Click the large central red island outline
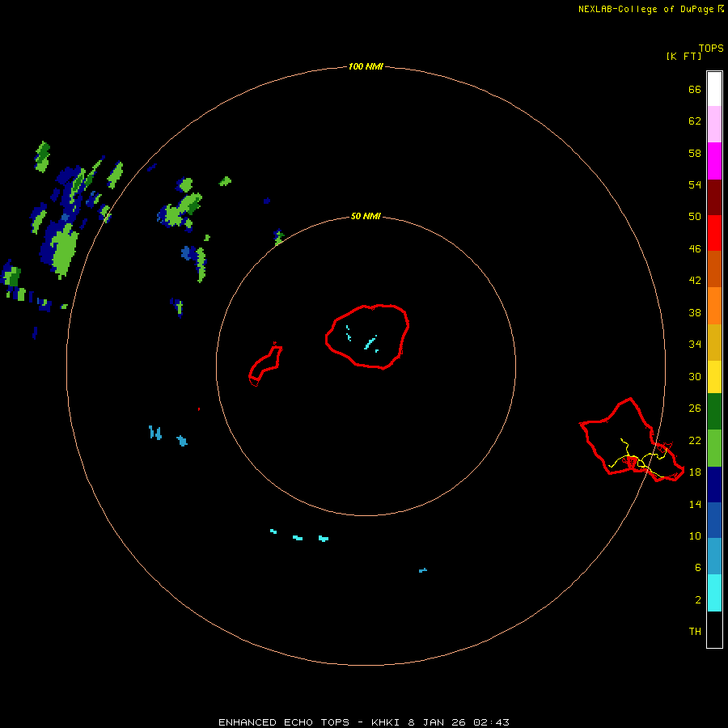The width and height of the screenshot is (728, 728). click(x=366, y=336)
